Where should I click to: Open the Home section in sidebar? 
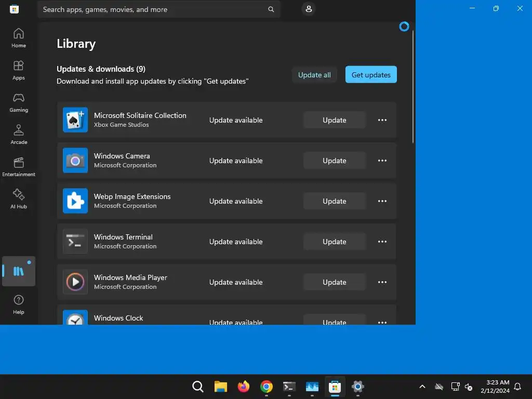coord(19,38)
